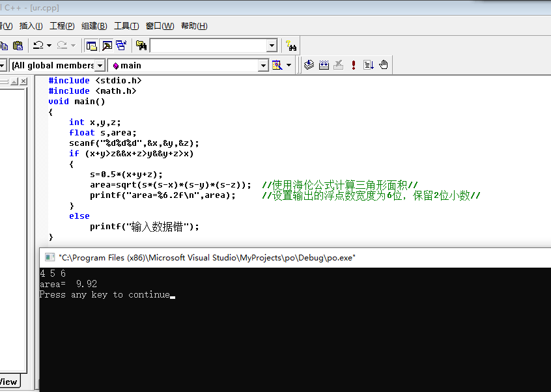The width and height of the screenshot is (551, 392).
Task: Toggle breakpoint with the hand icon
Action: click(x=384, y=64)
